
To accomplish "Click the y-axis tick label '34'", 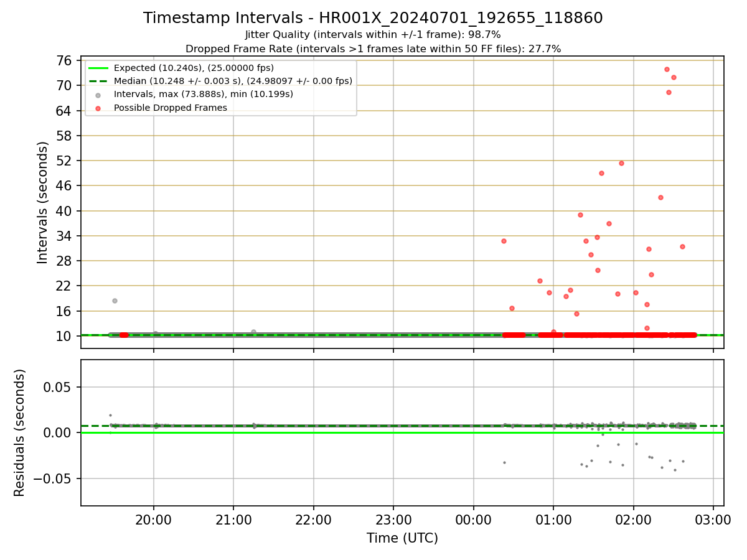I will click(64, 236).
